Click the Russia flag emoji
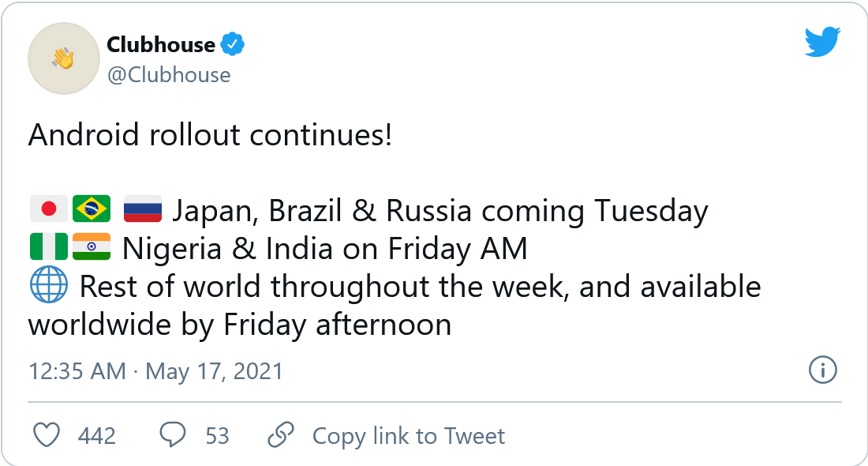 (143, 209)
